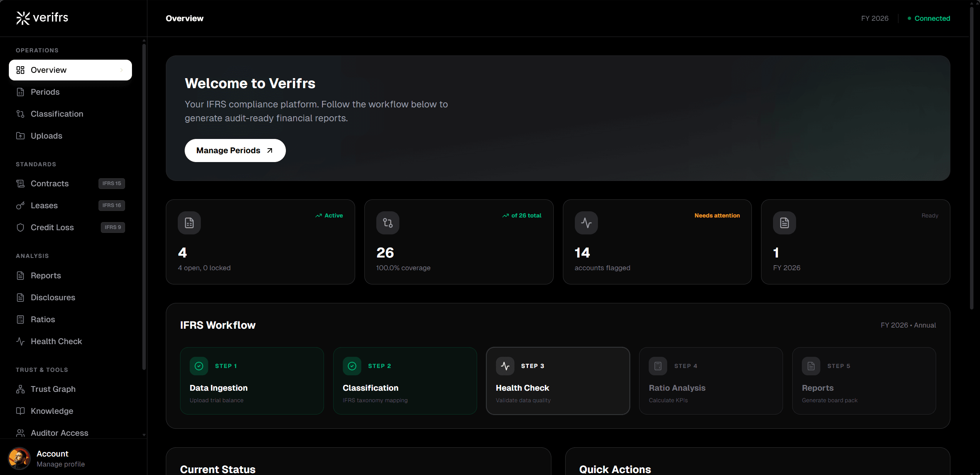The width and height of the screenshot is (980, 475).
Task: Click the Uploads upload icon
Action: click(21, 136)
